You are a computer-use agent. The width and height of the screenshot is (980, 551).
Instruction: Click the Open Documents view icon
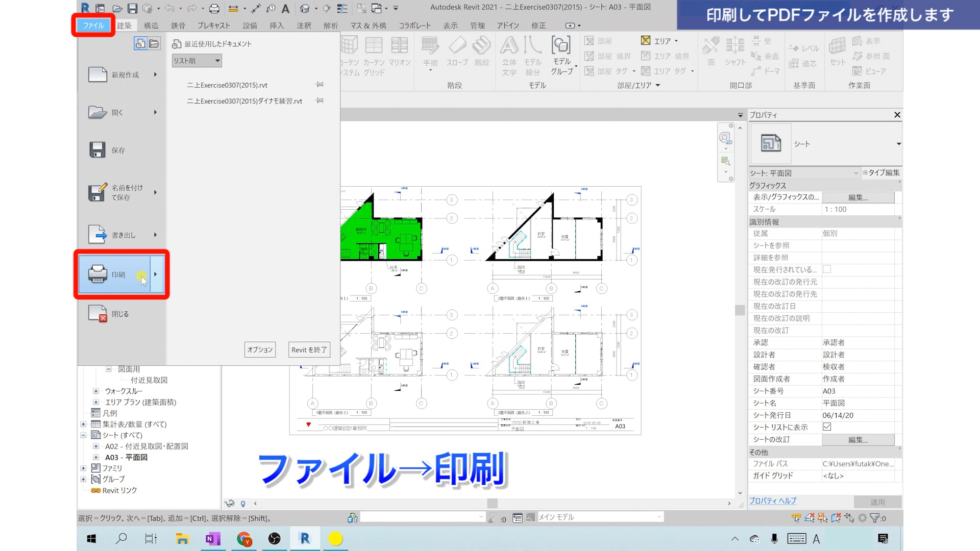154,44
